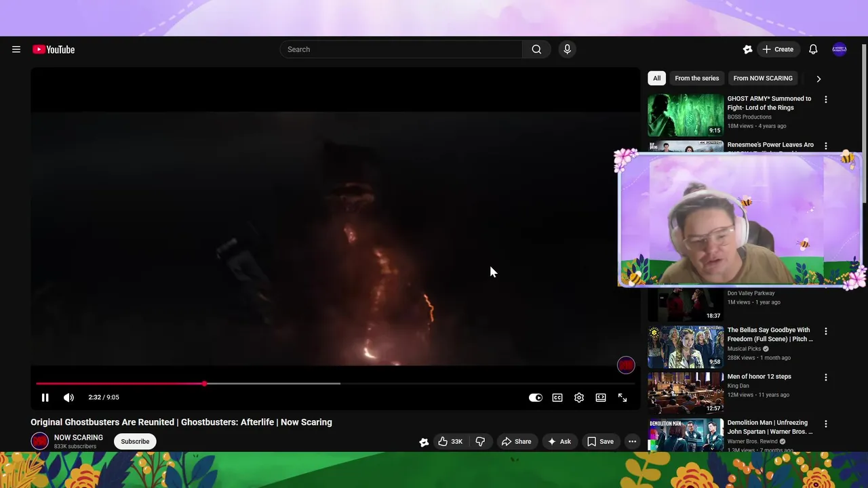Click the sparkle icon left of like

[x=424, y=442]
